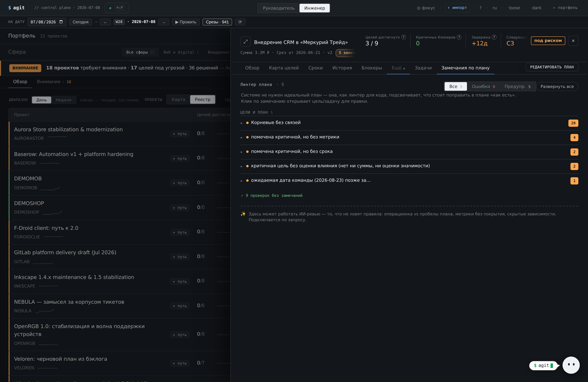The width and height of the screenshot is (588, 382).
Task: Expand путь for GitLab project
Action: tap(180, 257)
